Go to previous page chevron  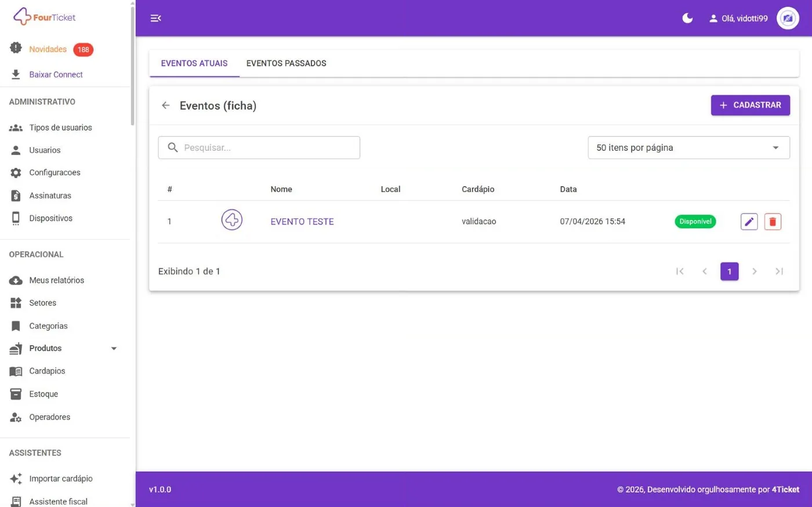(x=705, y=271)
